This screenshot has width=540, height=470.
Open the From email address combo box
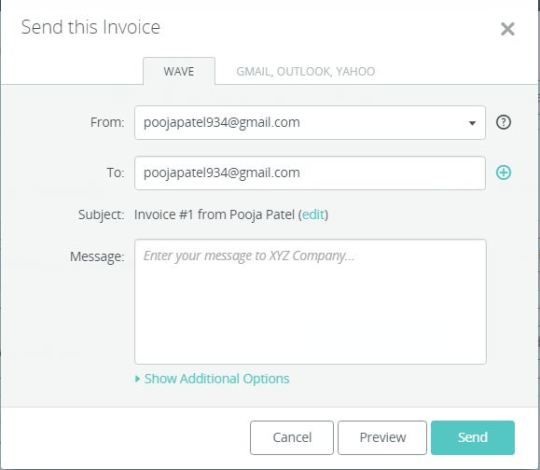[310, 123]
